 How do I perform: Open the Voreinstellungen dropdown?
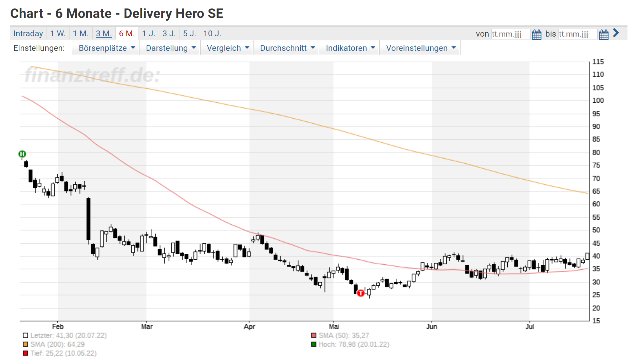[421, 48]
